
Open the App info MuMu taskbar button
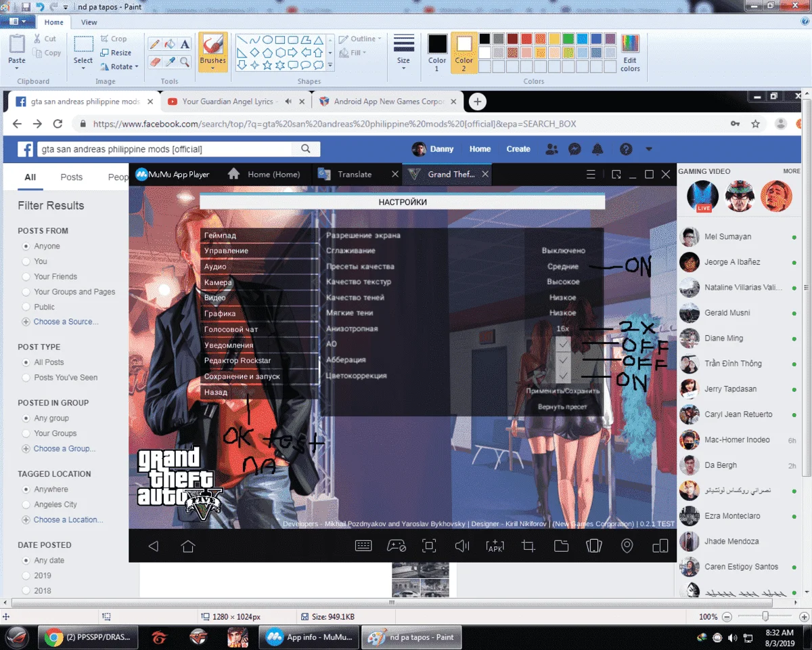[309, 636]
